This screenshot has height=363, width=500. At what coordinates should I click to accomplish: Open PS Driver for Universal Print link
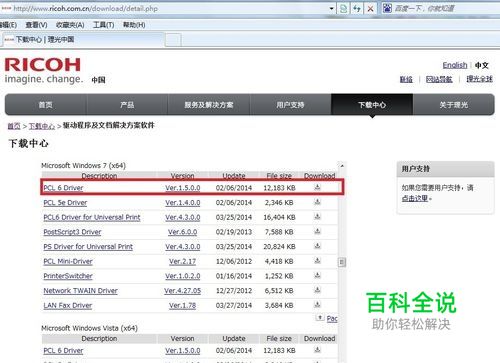pyautogui.click(x=88, y=246)
